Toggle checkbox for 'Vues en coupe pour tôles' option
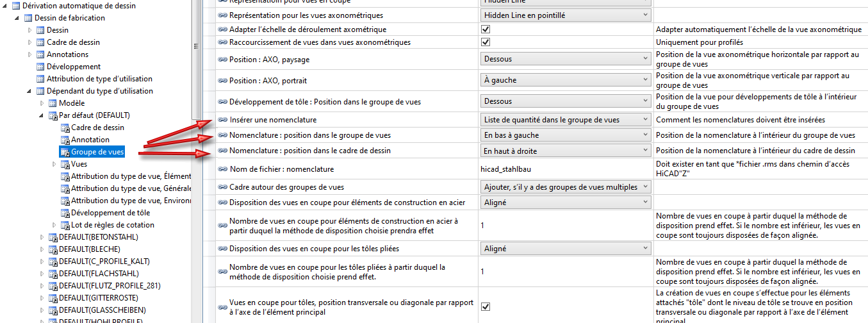Viewport: 868px width, 323px height. [x=486, y=307]
